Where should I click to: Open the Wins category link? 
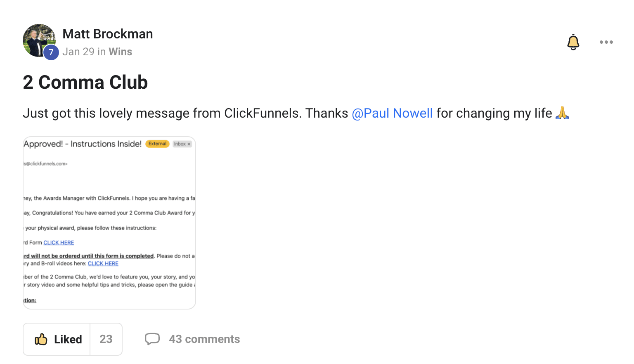click(120, 52)
